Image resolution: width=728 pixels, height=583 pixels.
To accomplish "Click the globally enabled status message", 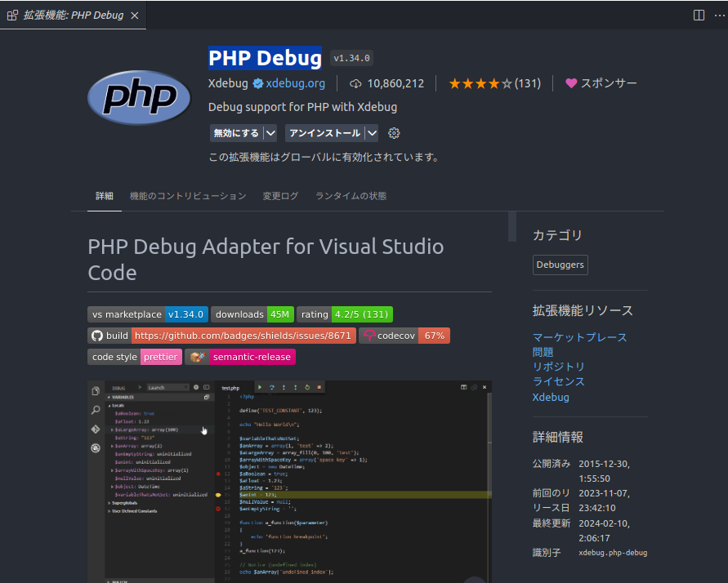I will tap(324, 158).
